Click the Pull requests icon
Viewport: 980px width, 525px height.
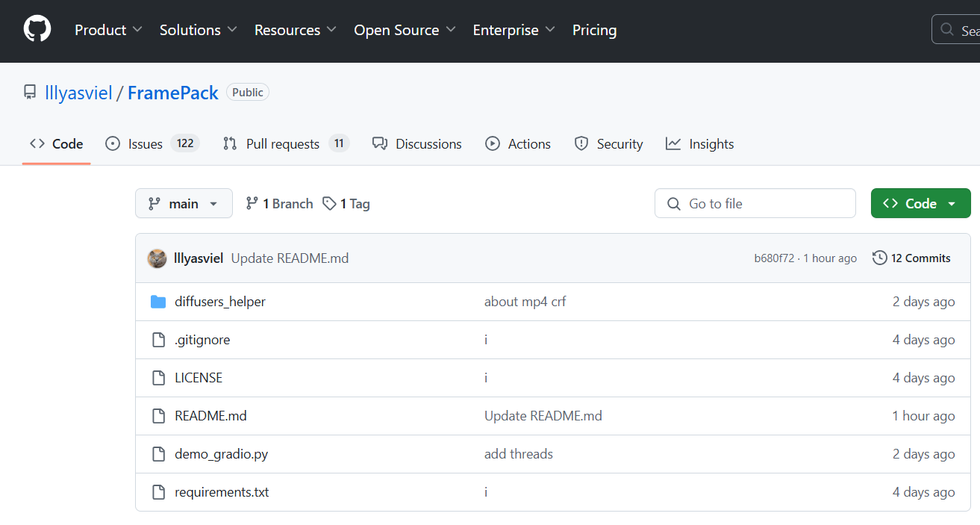pos(230,144)
